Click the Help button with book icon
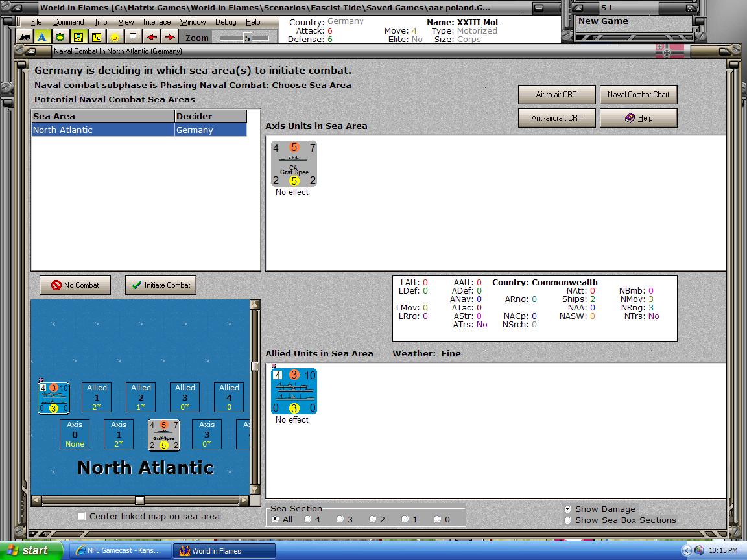The width and height of the screenshot is (747, 560). (x=638, y=117)
